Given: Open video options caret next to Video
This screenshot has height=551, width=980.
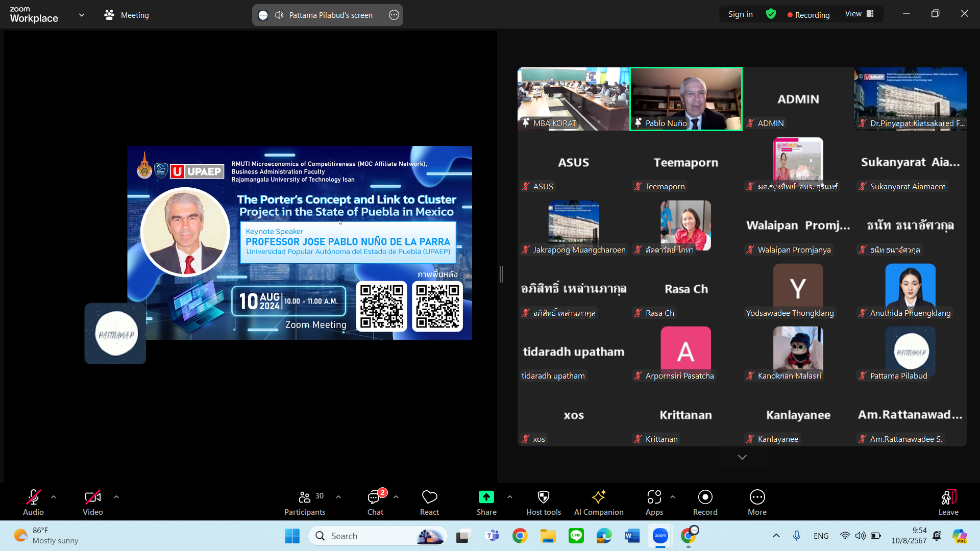Looking at the screenshot, I should coord(116,496).
